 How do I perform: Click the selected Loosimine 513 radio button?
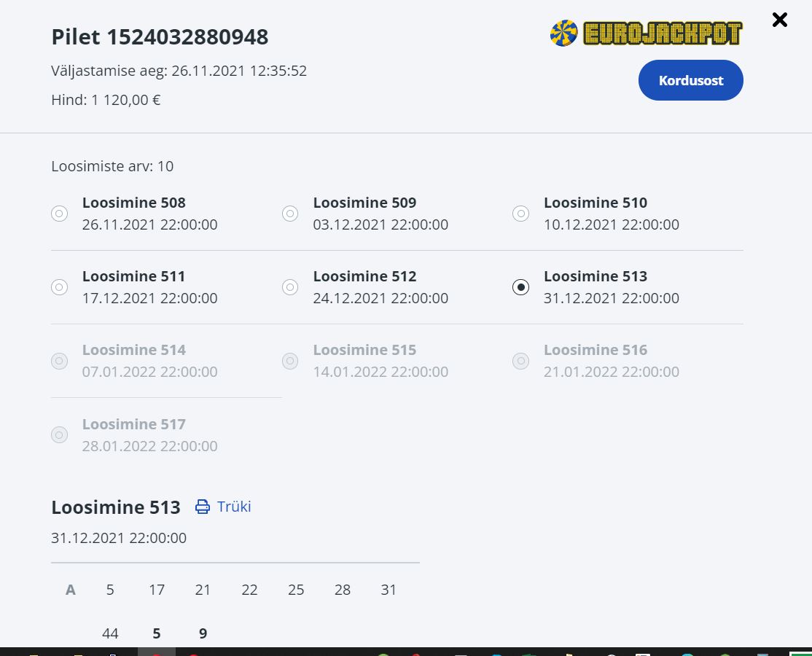520,287
